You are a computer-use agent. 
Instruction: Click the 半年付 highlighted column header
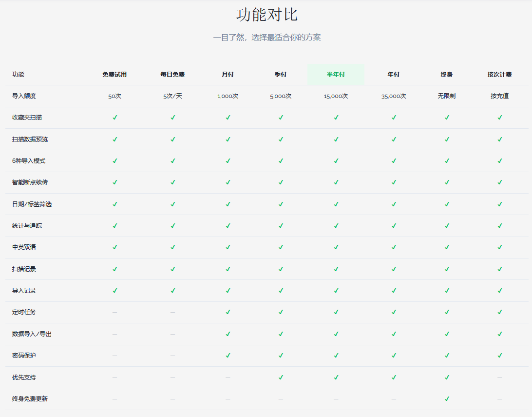click(336, 74)
